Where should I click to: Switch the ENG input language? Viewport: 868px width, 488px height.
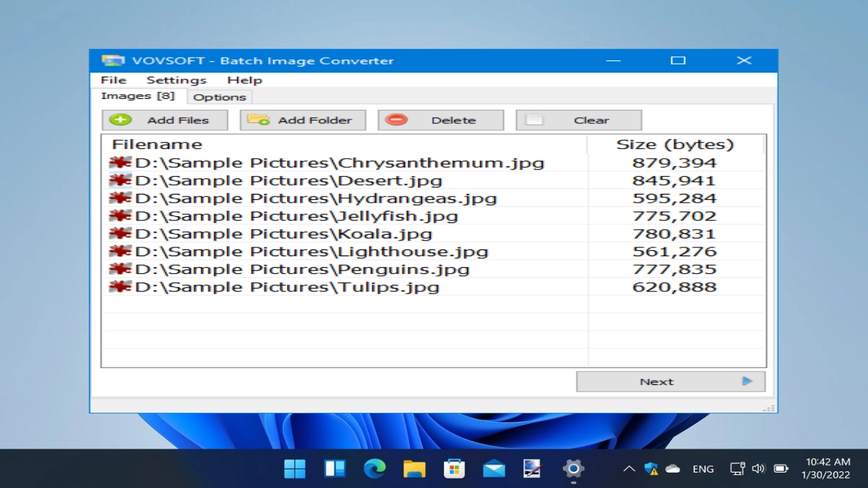click(703, 468)
